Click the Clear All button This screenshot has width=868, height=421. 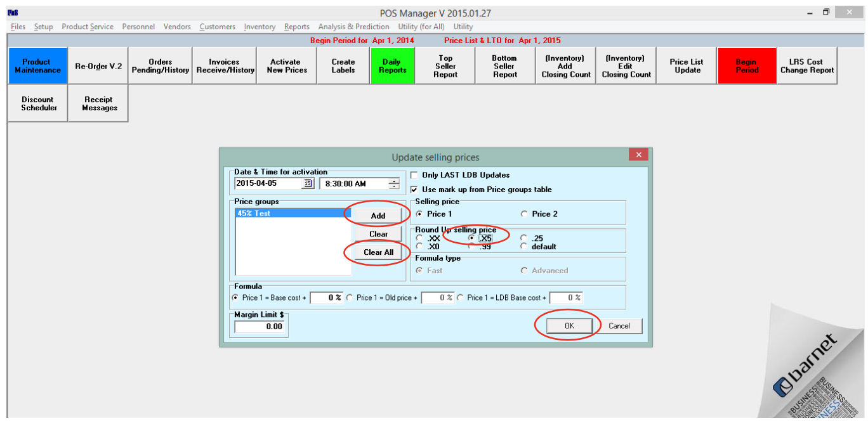[378, 252]
